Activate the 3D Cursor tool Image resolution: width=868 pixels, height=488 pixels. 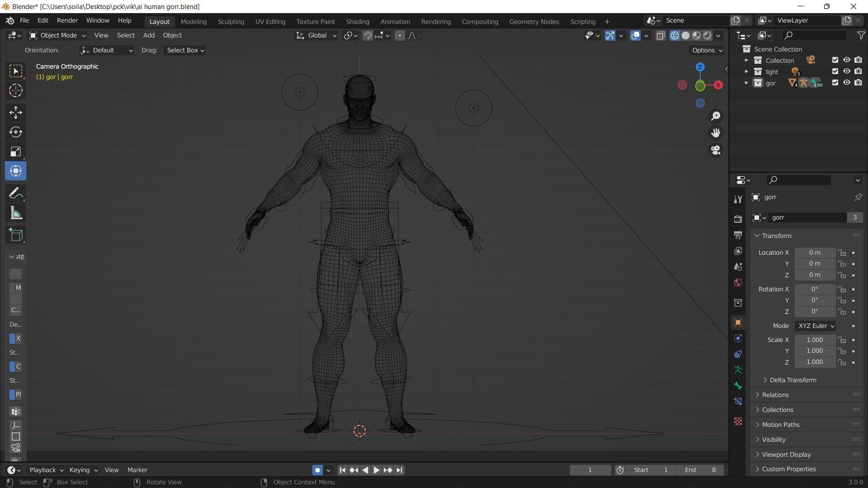click(16, 91)
